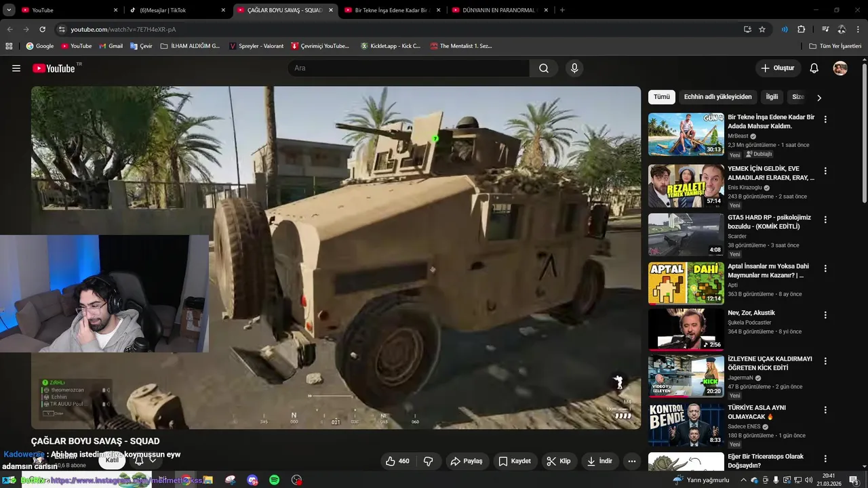Open Enis Kirazoglu YEMEK İÇİN GELDİK thumbnail
The image size is (868, 488).
[x=686, y=186]
